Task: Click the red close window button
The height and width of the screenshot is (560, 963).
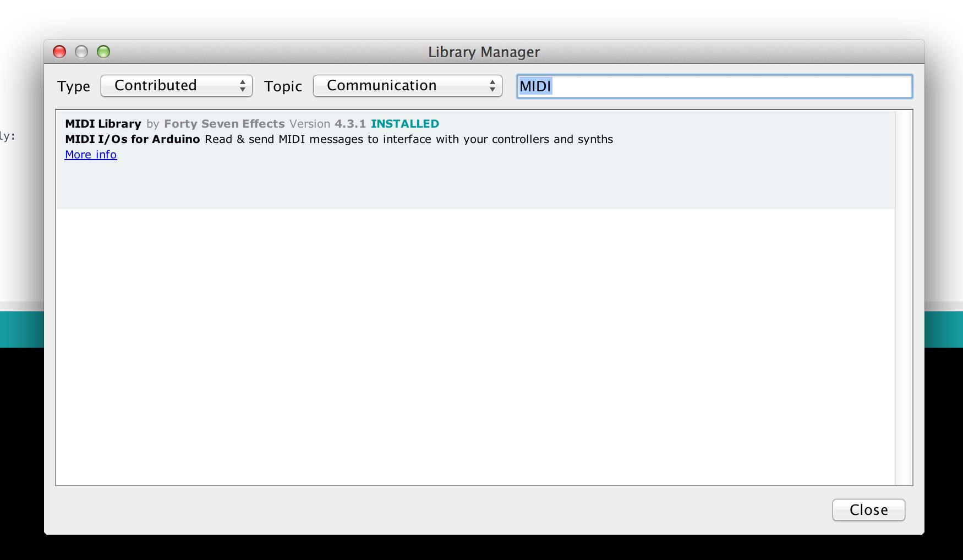Action: 59,52
